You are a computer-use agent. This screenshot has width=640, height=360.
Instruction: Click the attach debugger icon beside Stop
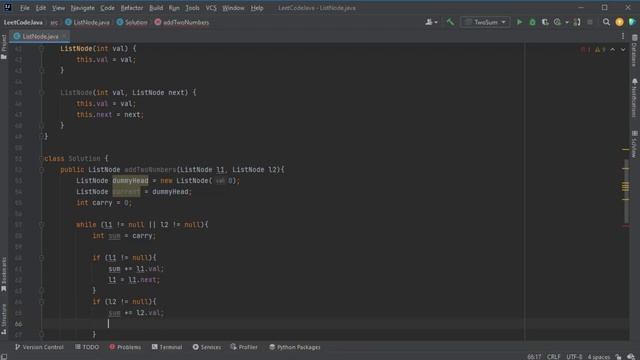577,22
